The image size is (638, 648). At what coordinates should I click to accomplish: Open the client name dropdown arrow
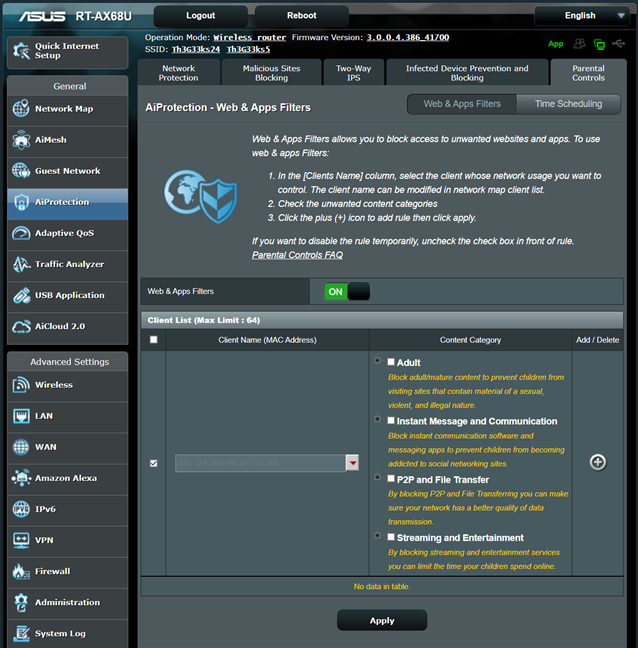352,463
